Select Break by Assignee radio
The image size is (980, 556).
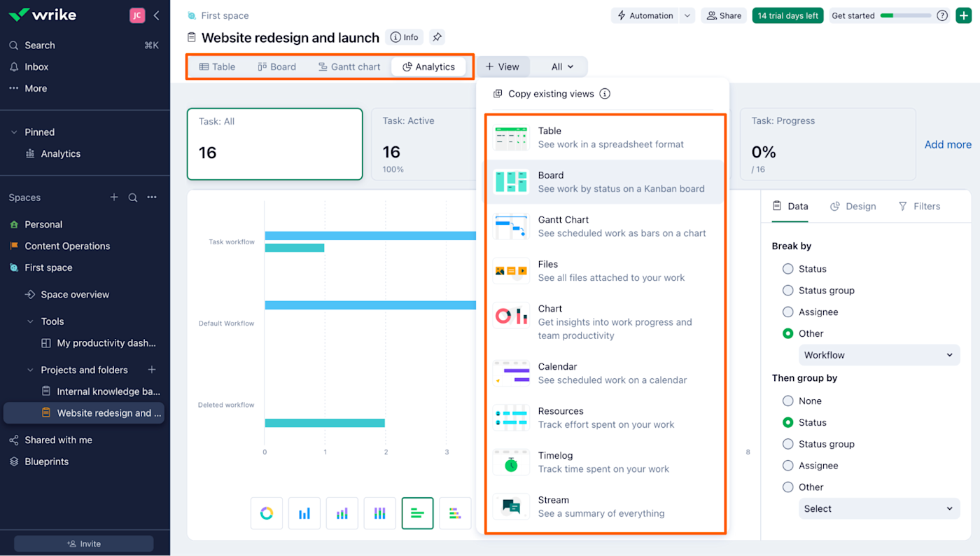[x=788, y=312]
